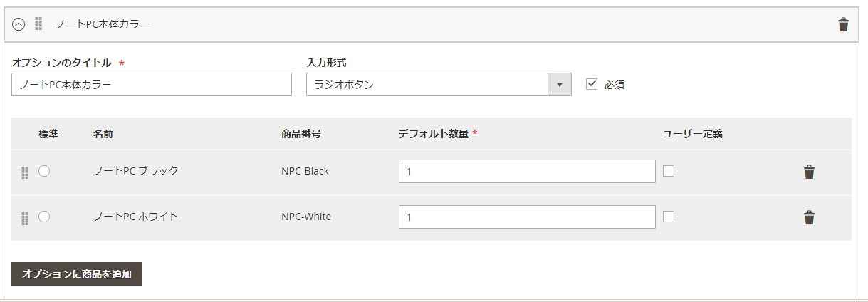
Task: Open the 入力形式 dropdown showing ラジオボタン
Action: coord(439,85)
